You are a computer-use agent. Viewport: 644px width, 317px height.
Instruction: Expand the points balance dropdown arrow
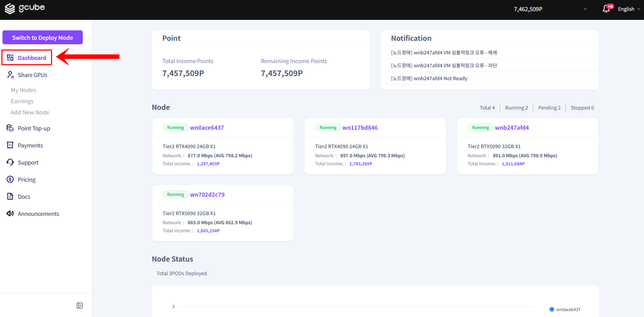pos(585,9)
